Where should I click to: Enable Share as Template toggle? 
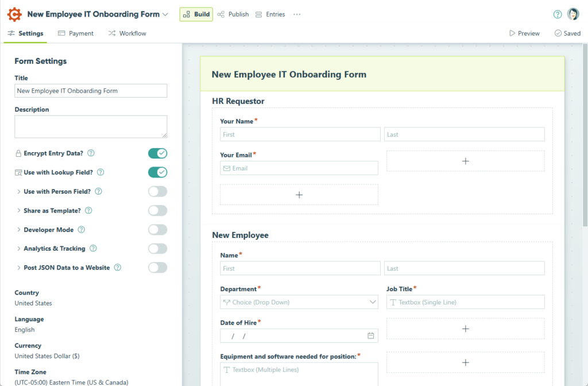pos(157,210)
